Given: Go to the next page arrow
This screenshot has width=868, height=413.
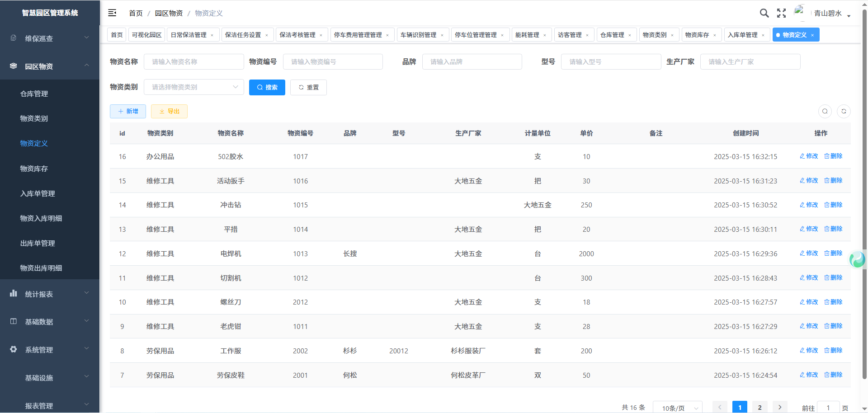Looking at the screenshot, I should (780, 407).
